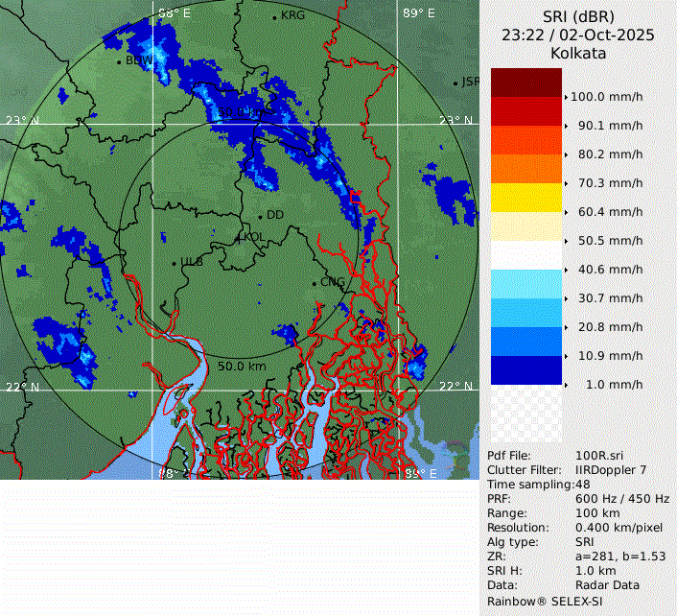Image resolution: width=677 pixels, height=616 pixels.
Task: Click the lower 50.0 km range ring label
Action: [x=242, y=367]
